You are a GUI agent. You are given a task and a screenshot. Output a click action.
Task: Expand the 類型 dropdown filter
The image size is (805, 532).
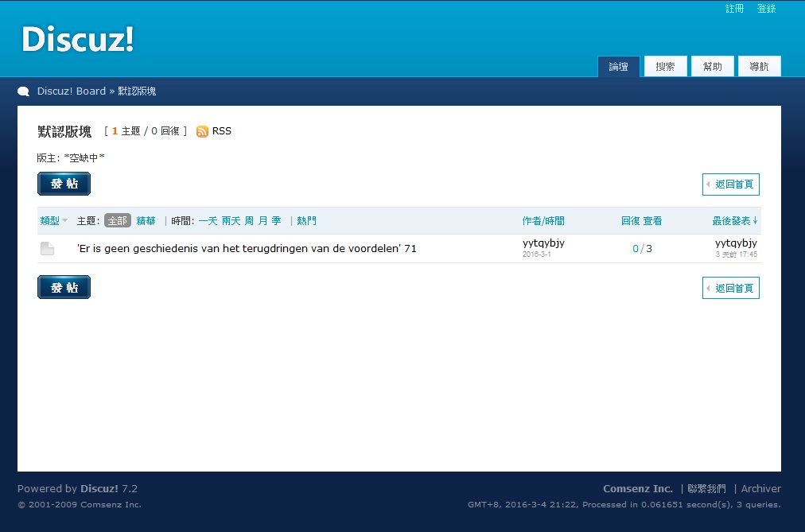(x=53, y=221)
